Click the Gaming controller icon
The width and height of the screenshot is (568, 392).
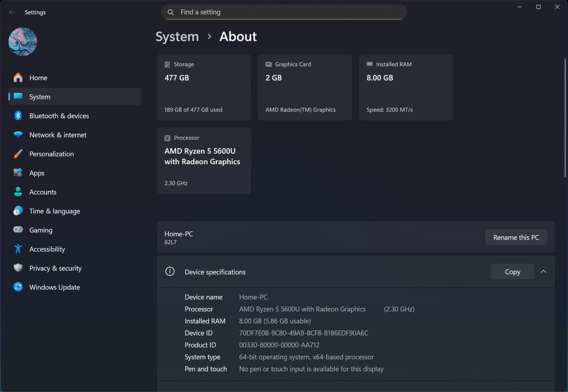18,230
